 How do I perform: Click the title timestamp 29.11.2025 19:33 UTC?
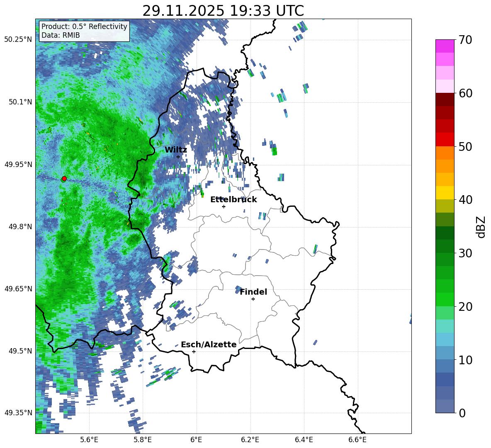pos(223,11)
